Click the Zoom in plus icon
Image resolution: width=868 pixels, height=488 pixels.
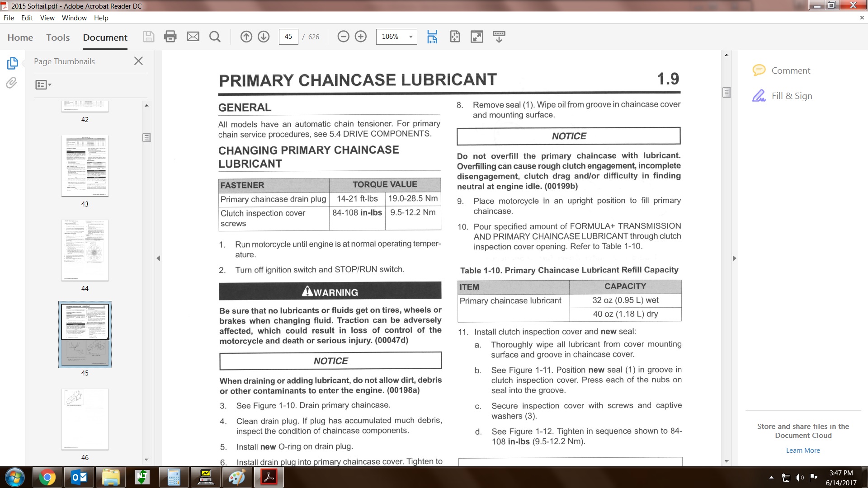361,37
